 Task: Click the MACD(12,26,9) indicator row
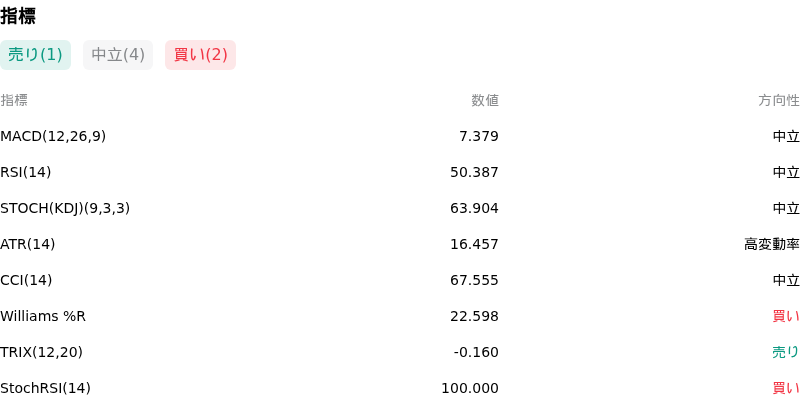(x=400, y=136)
